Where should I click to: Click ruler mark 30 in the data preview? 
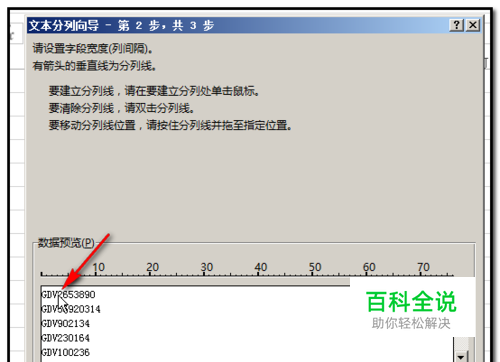point(207,267)
